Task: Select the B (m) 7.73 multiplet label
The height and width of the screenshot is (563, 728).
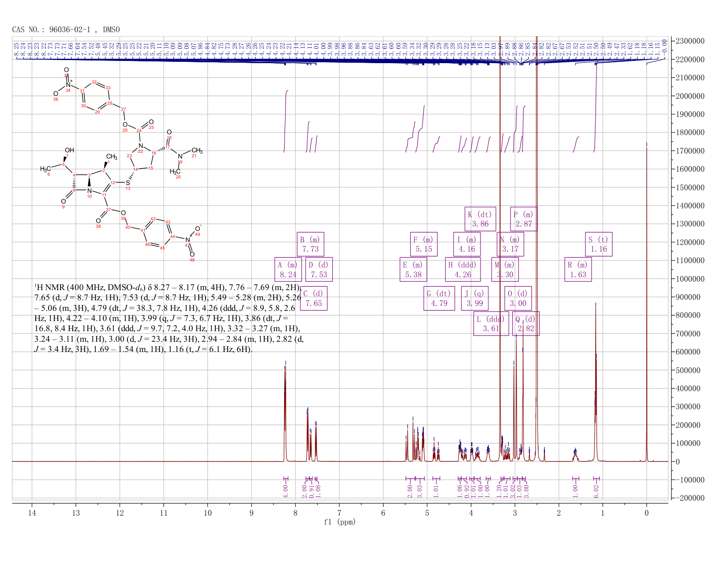Action: pyautogui.click(x=311, y=244)
